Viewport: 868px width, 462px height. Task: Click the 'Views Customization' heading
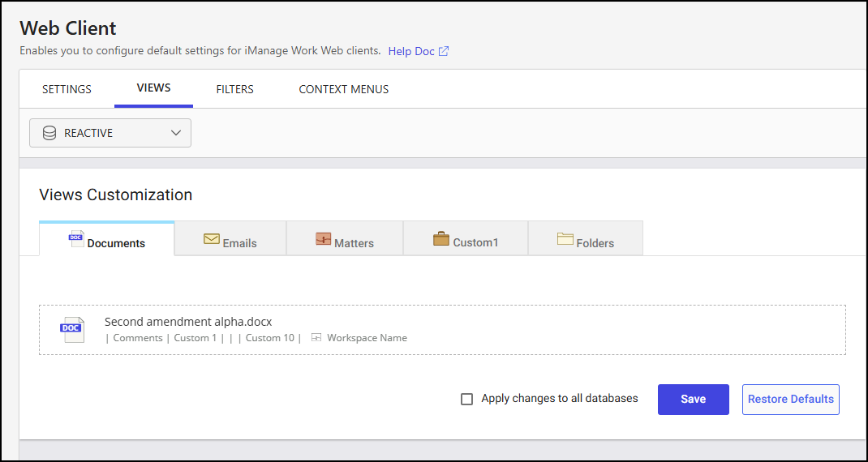coord(116,195)
